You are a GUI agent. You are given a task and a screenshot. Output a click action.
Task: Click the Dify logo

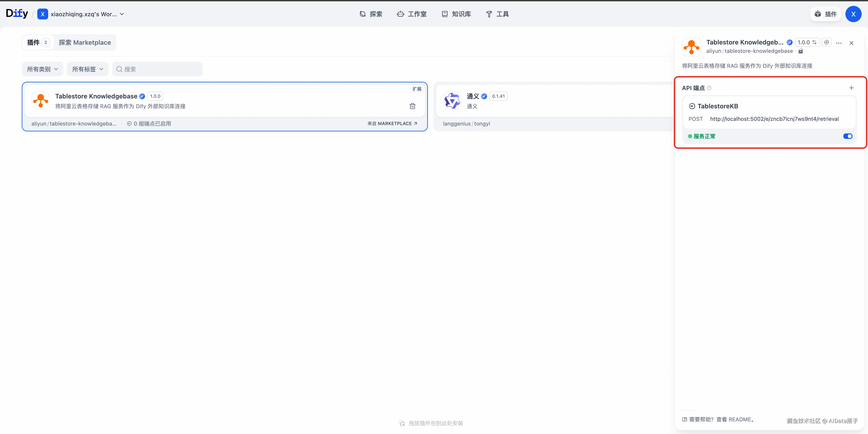pos(17,14)
